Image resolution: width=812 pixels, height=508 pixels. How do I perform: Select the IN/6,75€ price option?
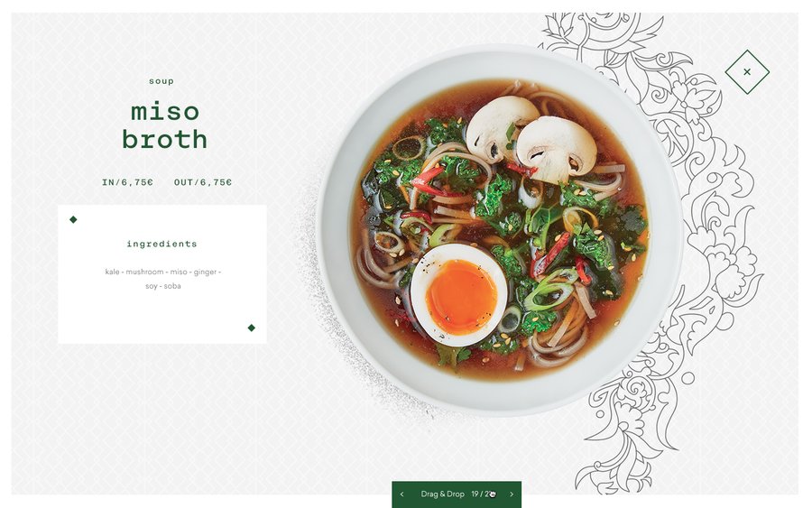coord(127,182)
